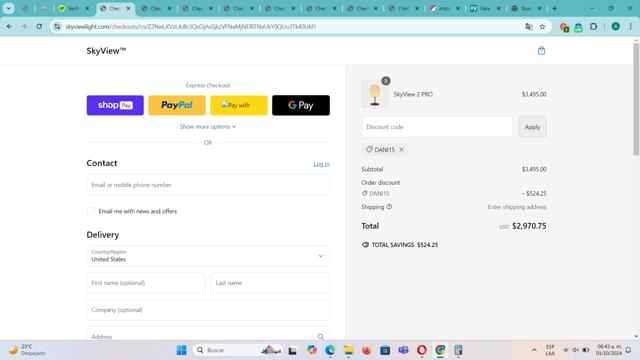Open the Chrome three-dot menu
This screenshot has width=640, height=360.
pyautogui.click(x=630, y=27)
